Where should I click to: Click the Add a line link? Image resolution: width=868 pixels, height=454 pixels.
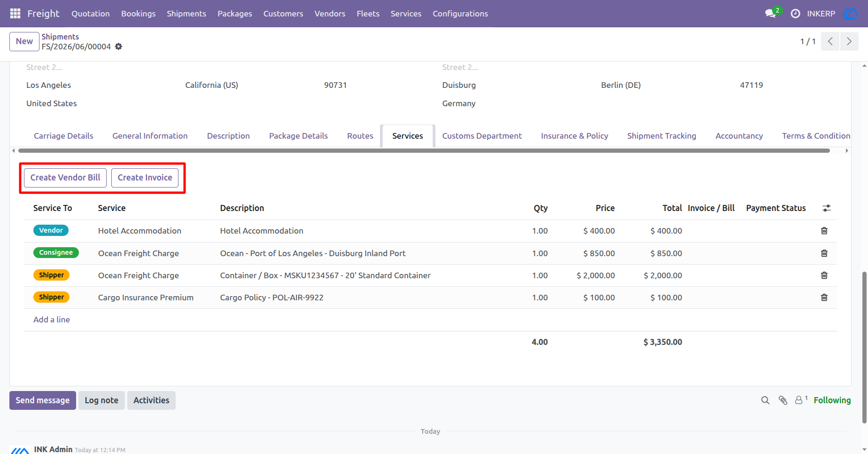click(x=52, y=320)
